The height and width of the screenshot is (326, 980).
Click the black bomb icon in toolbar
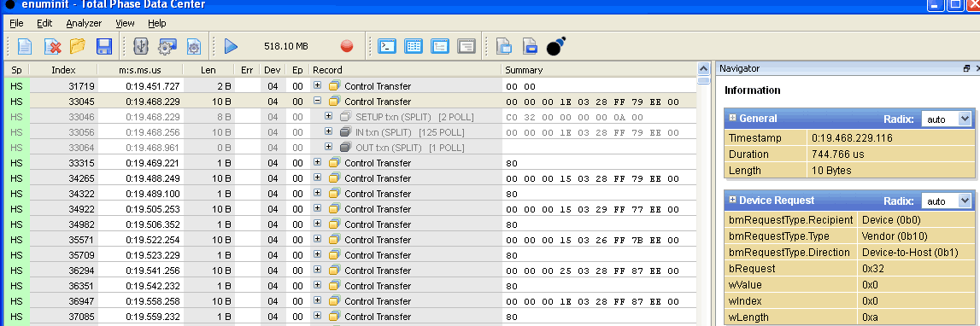556,46
